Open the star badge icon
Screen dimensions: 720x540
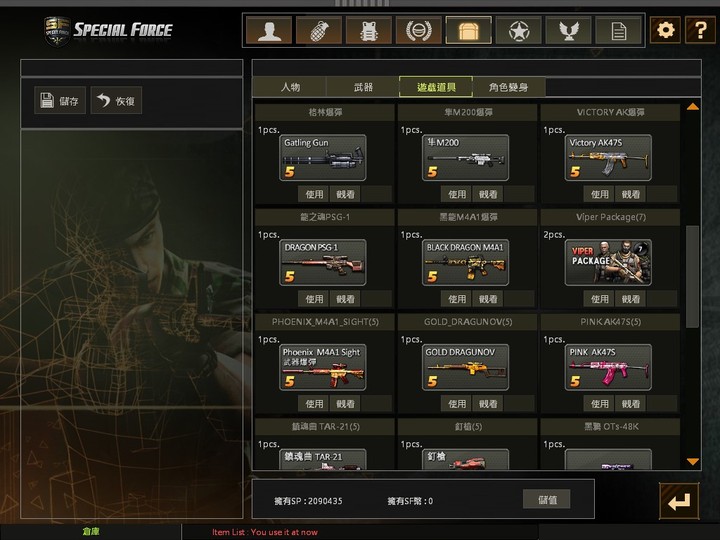(518, 30)
